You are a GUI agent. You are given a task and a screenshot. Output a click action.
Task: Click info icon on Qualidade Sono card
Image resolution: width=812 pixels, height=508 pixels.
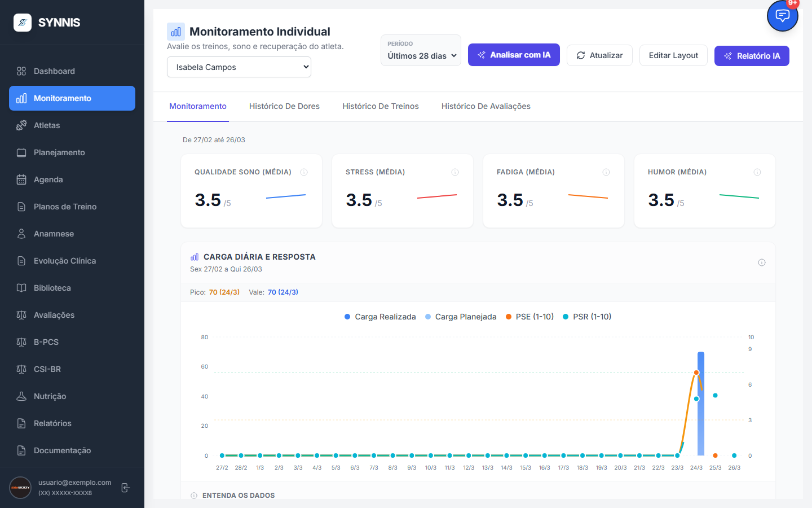tap(304, 172)
